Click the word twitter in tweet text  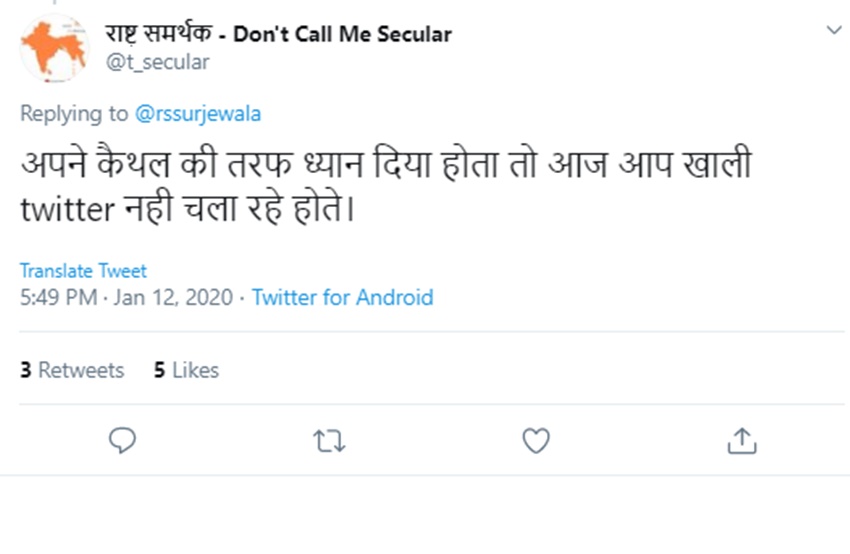(67, 211)
